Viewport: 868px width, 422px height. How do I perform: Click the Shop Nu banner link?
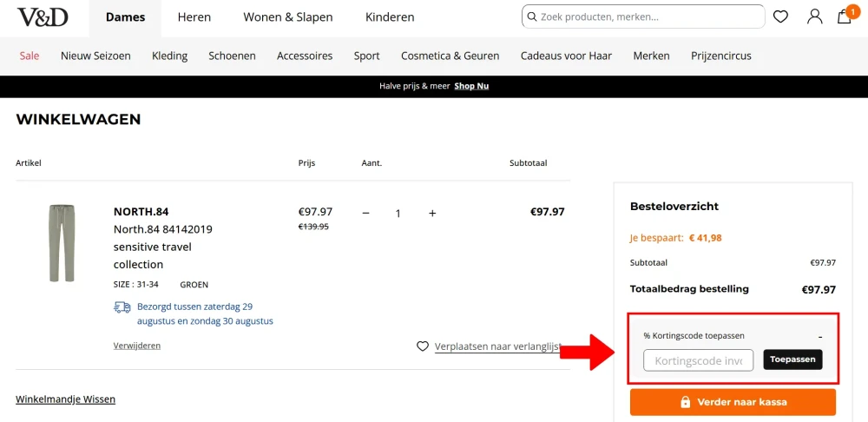pyautogui.click(x=471, y=86)
